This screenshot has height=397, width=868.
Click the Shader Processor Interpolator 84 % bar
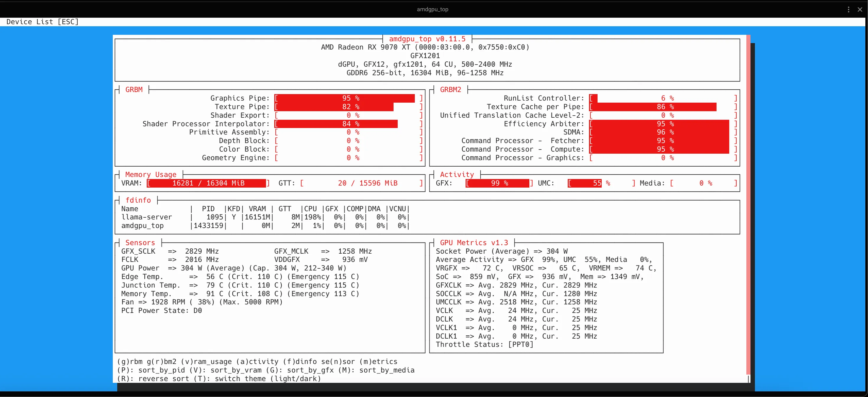[348, 124]
